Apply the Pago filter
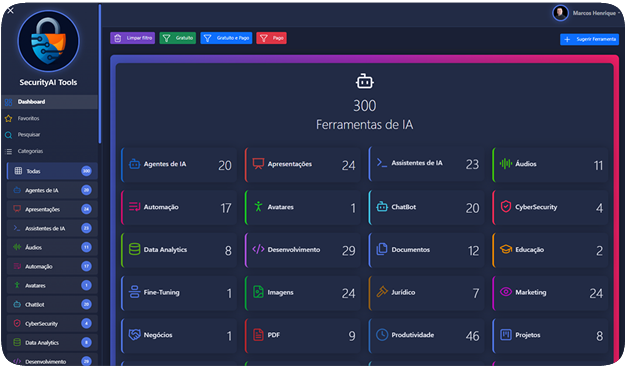 tap(272, 38)
